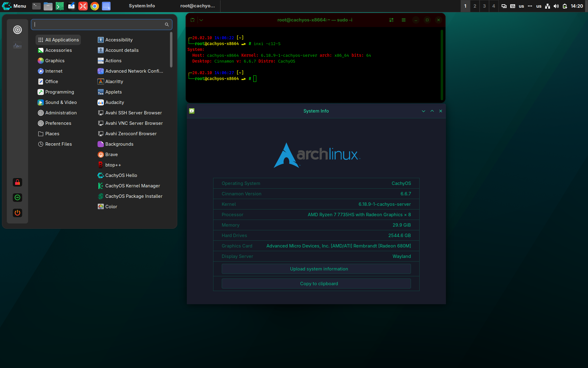Screen dimensions: 588x368
Task: Toggle the terminal split-view grid icon
Action: [391, 20]
